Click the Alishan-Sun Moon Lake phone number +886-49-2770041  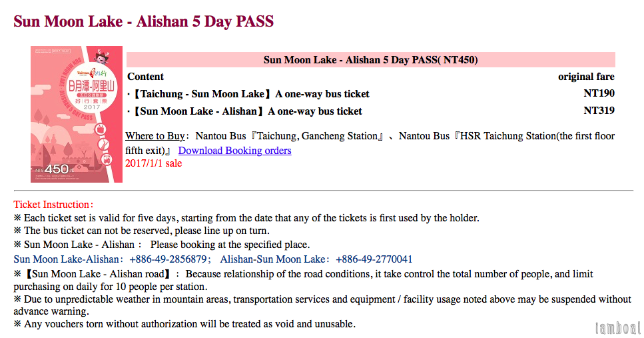374,259
